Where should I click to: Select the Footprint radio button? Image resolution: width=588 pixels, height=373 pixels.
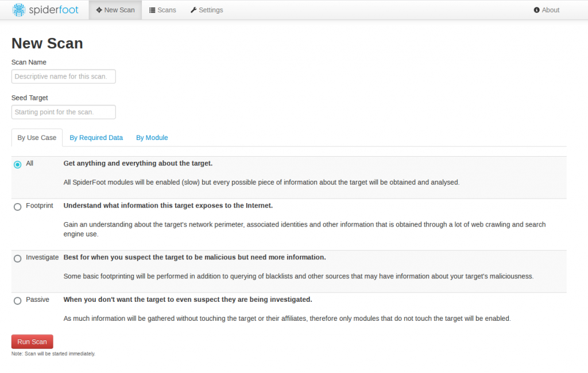click(18, 207)
